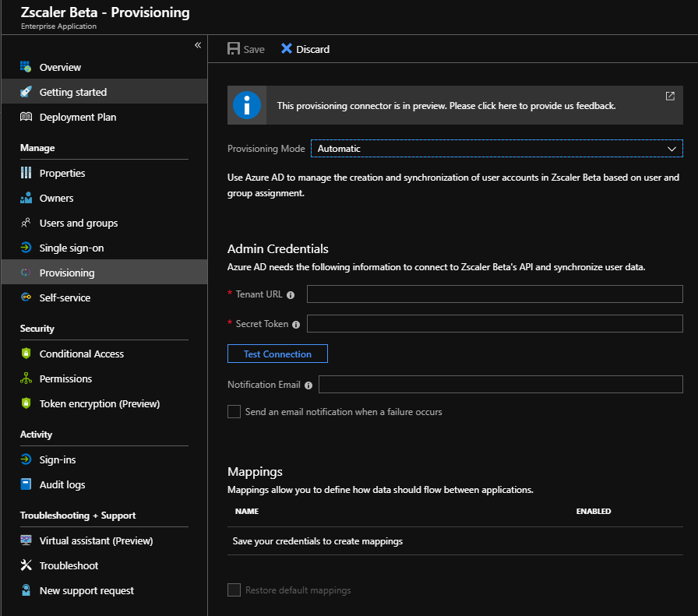Screen dimensions: 698x616
Task: Open Audit logs menu item
Action: pyautogui.click(x=62, y=484)
